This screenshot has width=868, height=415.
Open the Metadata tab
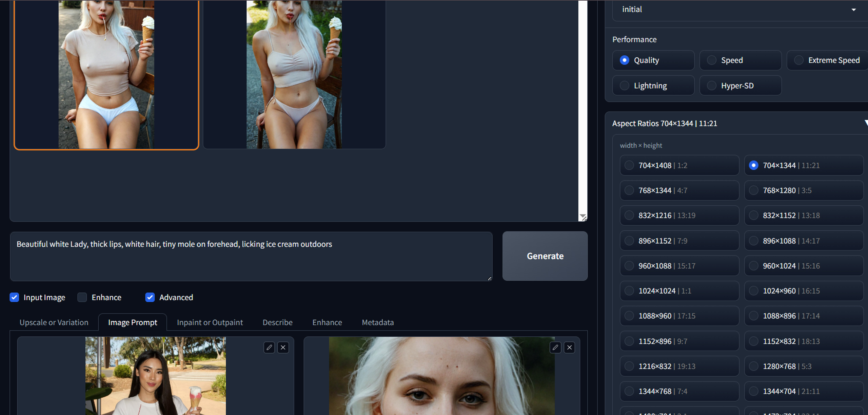point(378,322)
